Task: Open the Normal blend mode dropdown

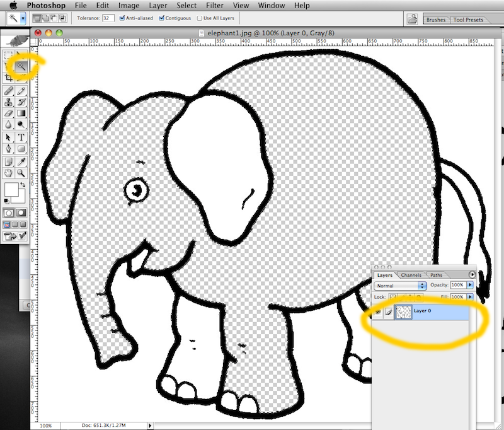Action: pos(400,286)
